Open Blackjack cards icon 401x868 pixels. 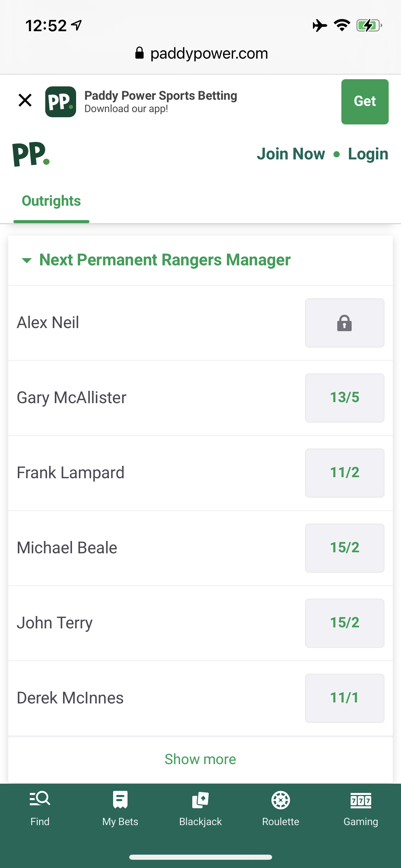(200, 800)
